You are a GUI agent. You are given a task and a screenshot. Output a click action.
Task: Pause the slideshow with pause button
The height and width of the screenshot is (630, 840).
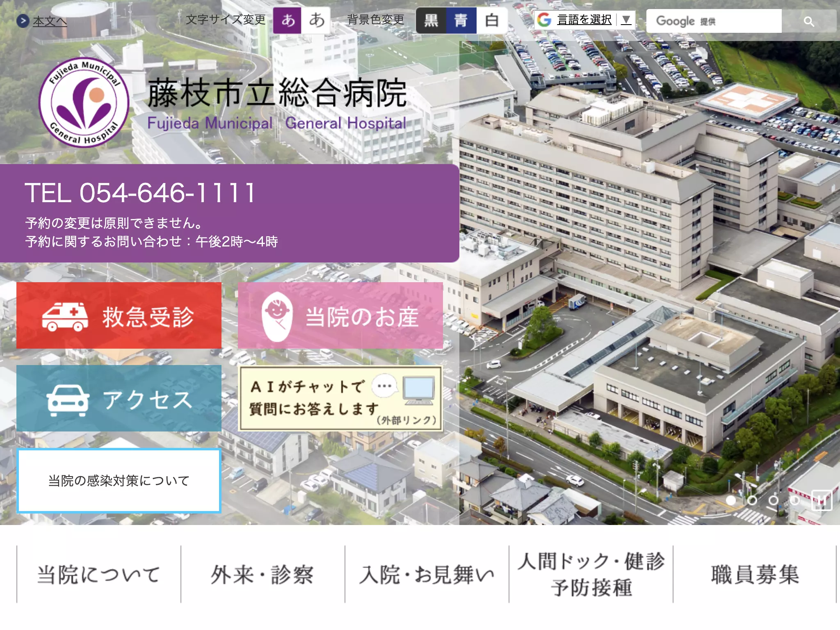coord(822,500)
